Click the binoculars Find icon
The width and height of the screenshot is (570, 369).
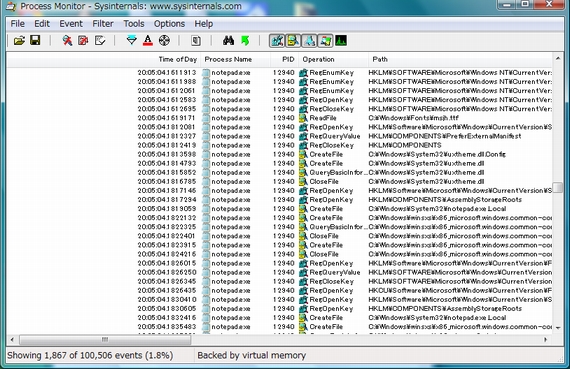click(228, 40)
